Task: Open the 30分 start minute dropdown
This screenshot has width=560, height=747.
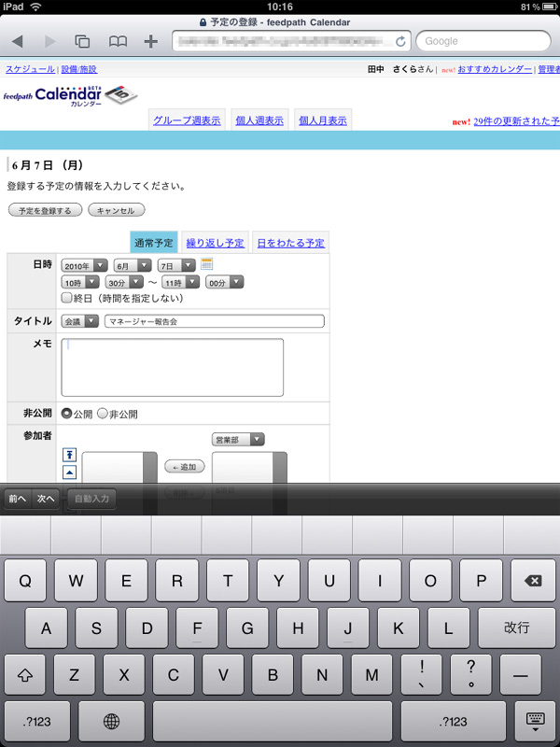Action: 124,283
